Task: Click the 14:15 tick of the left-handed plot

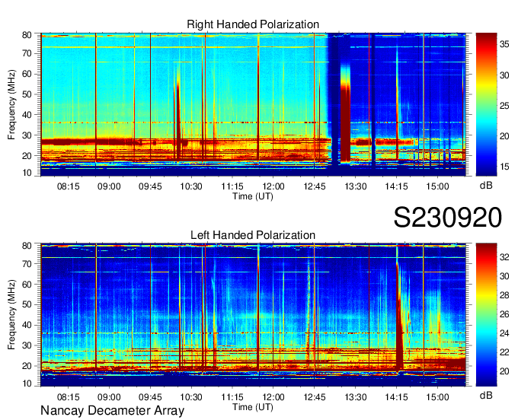Action: pos(396,397)
